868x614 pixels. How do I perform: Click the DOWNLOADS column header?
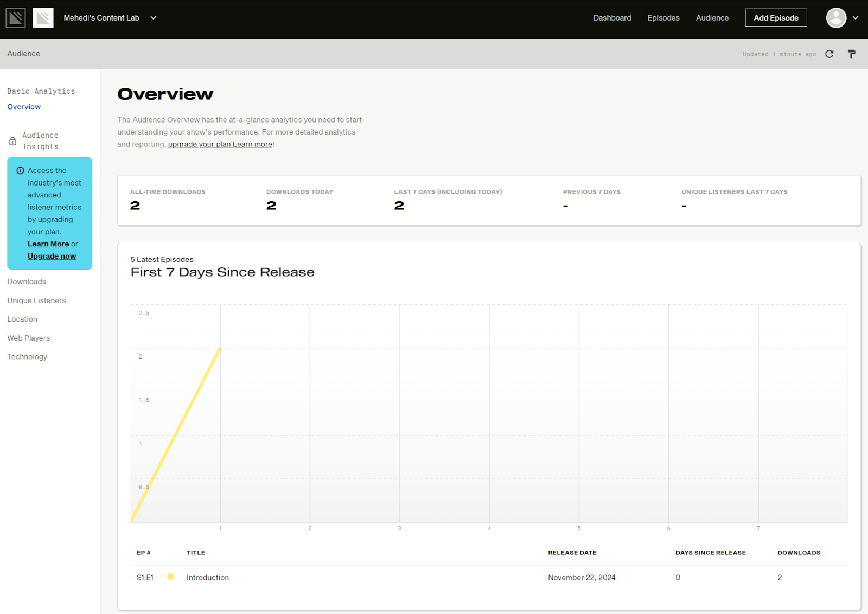[x=799, y=553]
